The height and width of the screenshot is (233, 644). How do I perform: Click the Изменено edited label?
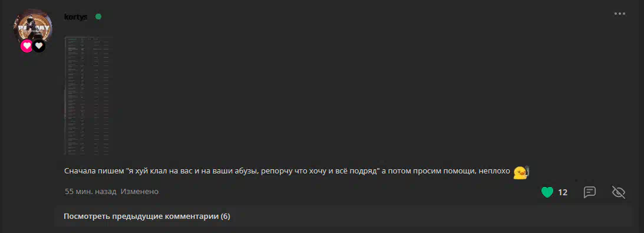click(140, 192)
